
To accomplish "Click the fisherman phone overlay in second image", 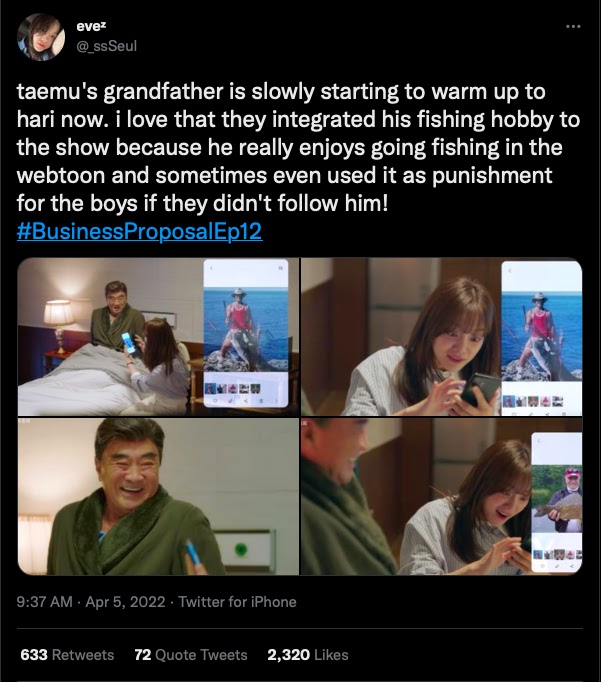I will [542, 338].
